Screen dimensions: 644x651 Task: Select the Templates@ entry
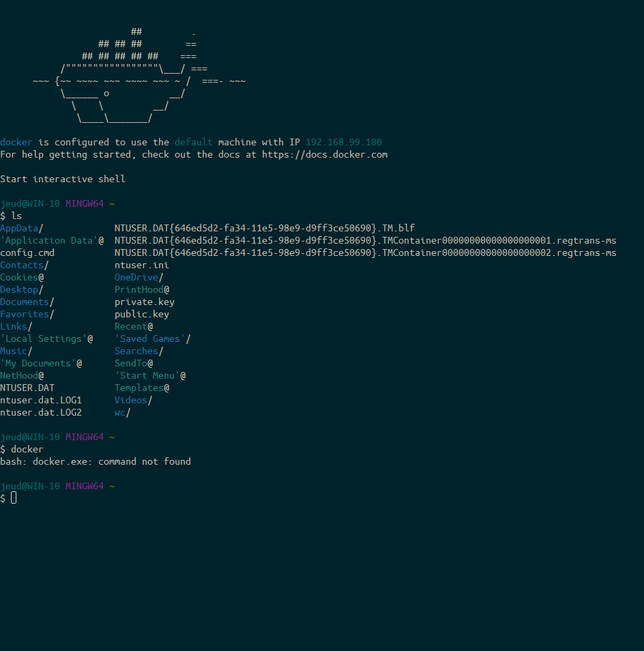coord(142,388)
